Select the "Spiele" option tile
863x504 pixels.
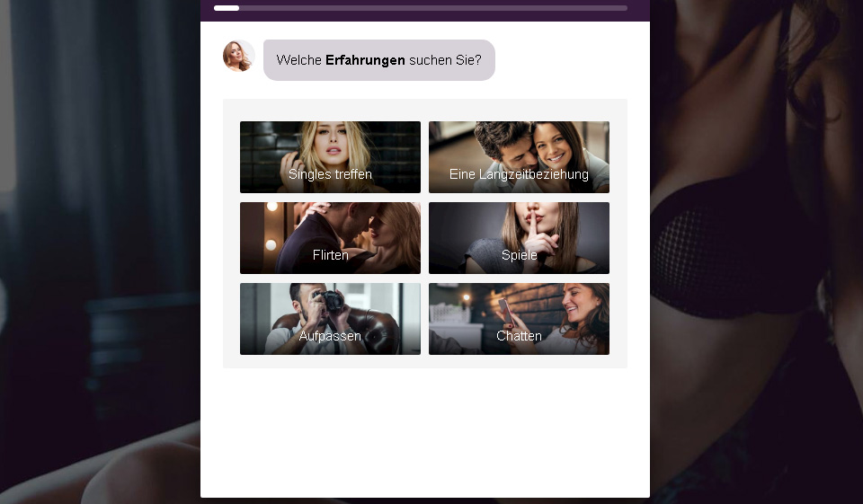pyautogui.click(x=519, y=238)
